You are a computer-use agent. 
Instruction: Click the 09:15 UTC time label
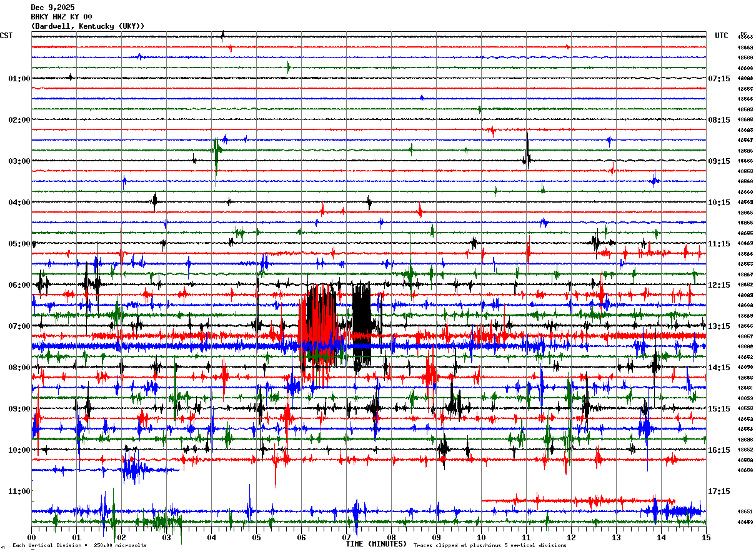tap(719, 161)
